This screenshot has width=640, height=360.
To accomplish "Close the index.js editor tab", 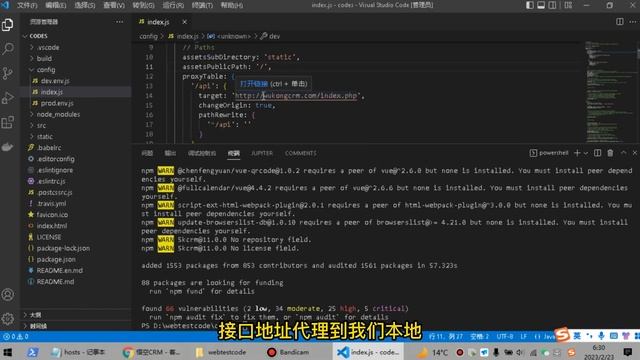I will [184, 22].
